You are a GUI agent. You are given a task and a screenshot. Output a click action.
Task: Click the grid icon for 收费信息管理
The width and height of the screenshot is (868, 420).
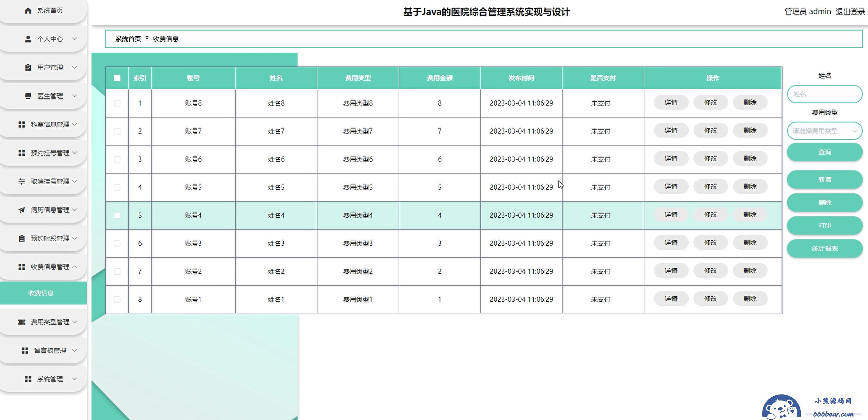coord(22,267)
